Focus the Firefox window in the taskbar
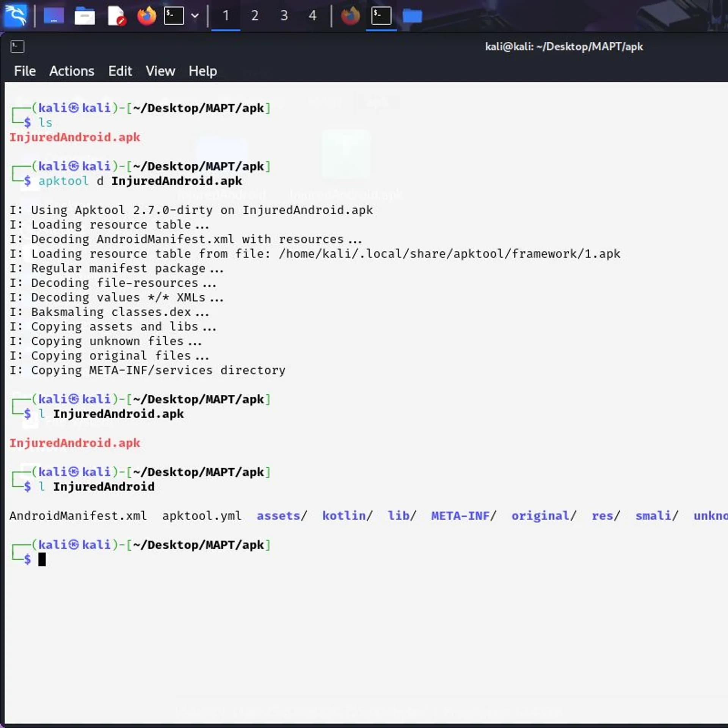The width and height of the screenshot is (728, 728). click(x=350, y=16)
